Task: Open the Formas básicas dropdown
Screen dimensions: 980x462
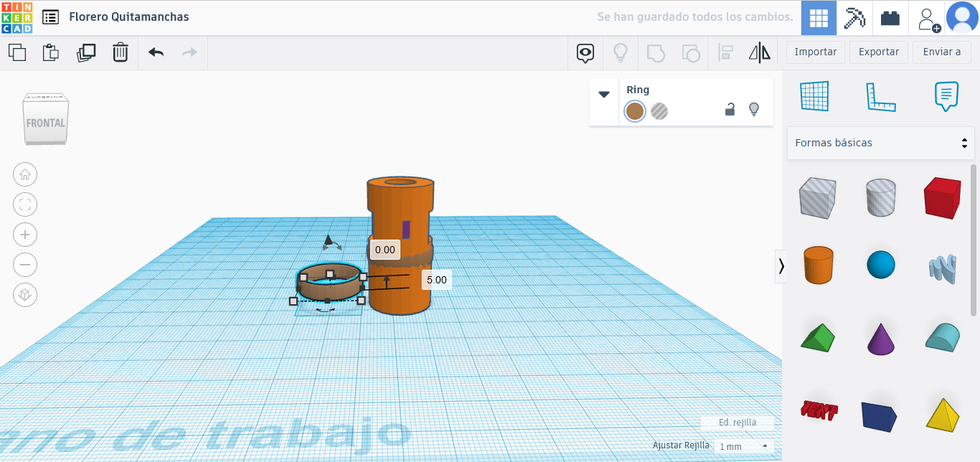Action: pos(881,143)
